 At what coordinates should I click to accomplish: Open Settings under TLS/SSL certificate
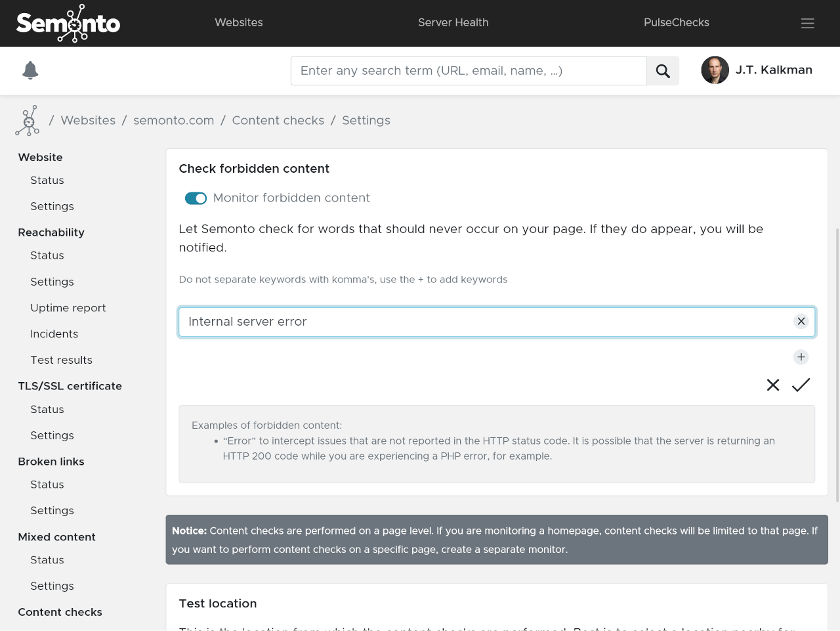52,435
